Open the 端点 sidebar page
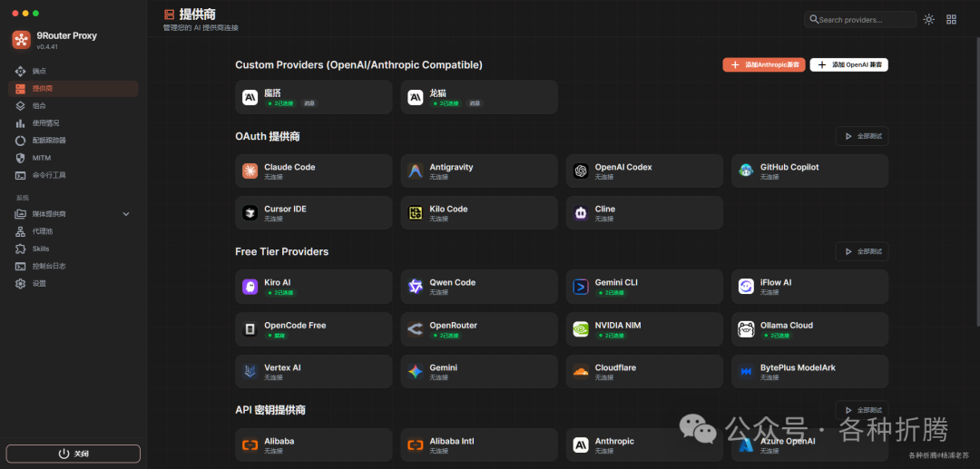Screen dimensions: 980x469 pyautogui.click(x=73, y=71)
